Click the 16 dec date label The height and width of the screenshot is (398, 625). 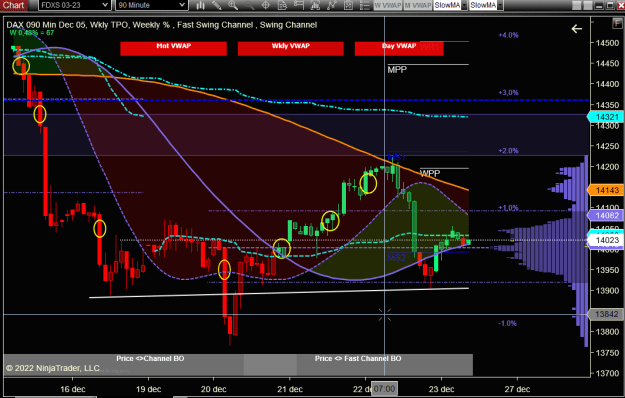click(73, 389)
